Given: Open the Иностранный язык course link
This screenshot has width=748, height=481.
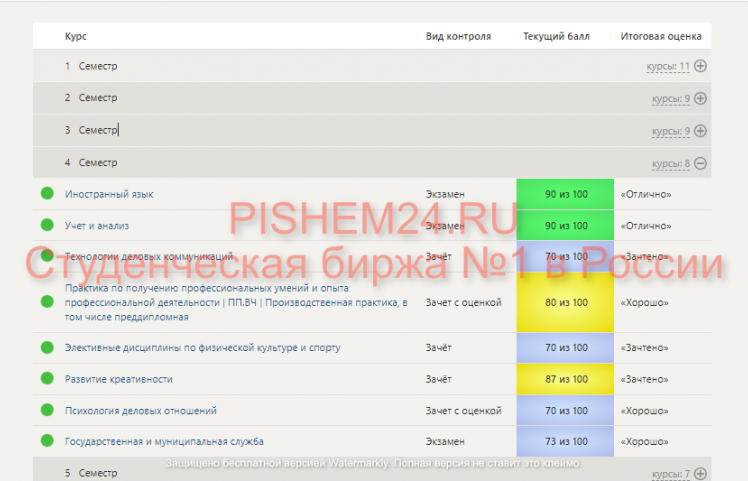Looking at the screenshot, I should [x=109, y=194].
